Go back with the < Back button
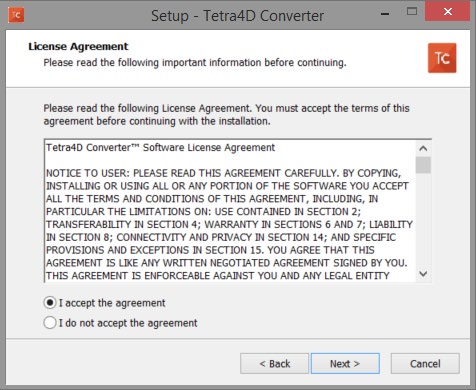 click(x=274, y=363)
